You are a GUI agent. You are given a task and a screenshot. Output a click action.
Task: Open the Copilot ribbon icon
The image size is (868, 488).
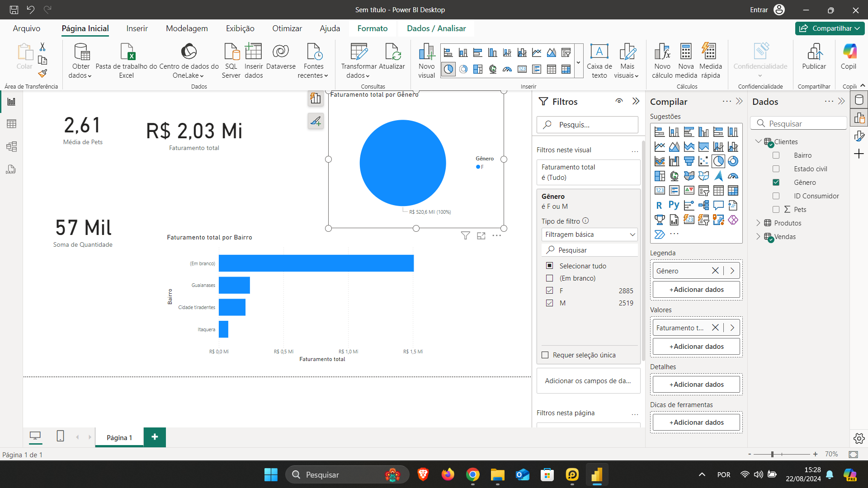(x=849, y=52)
